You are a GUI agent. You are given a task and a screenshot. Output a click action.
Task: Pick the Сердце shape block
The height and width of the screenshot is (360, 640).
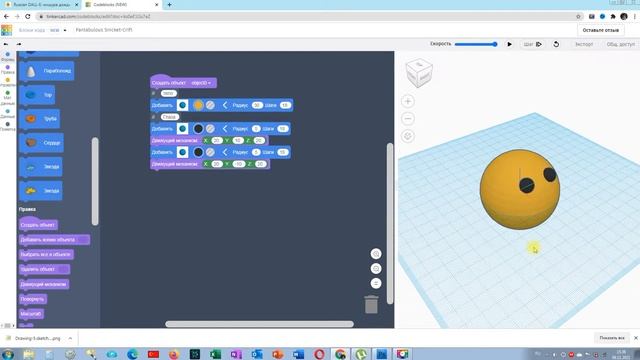click(42, 143)
